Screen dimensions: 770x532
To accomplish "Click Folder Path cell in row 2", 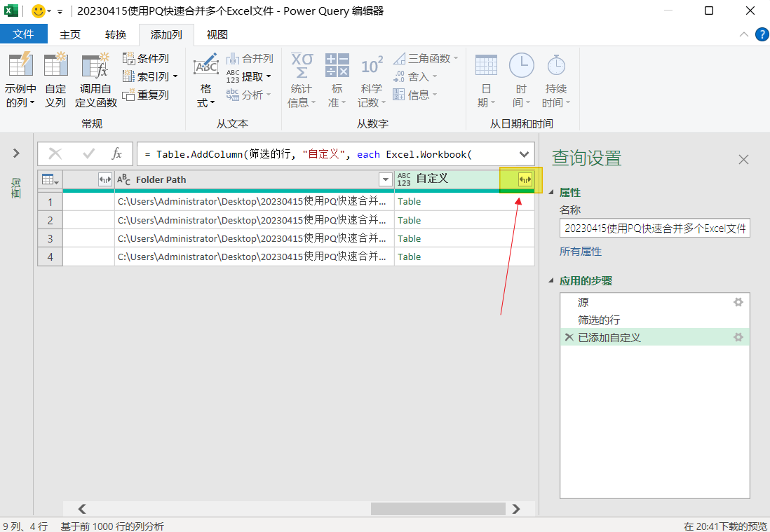I will 255,220.
